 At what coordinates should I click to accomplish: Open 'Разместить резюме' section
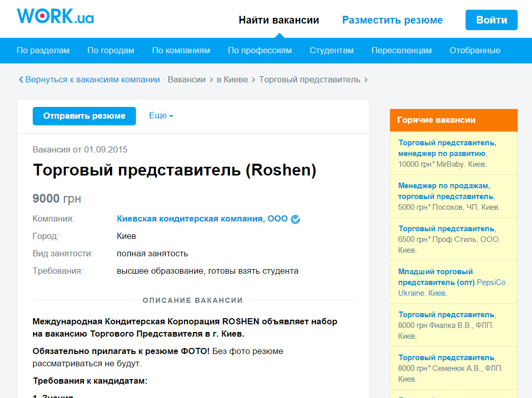(392, 20)
